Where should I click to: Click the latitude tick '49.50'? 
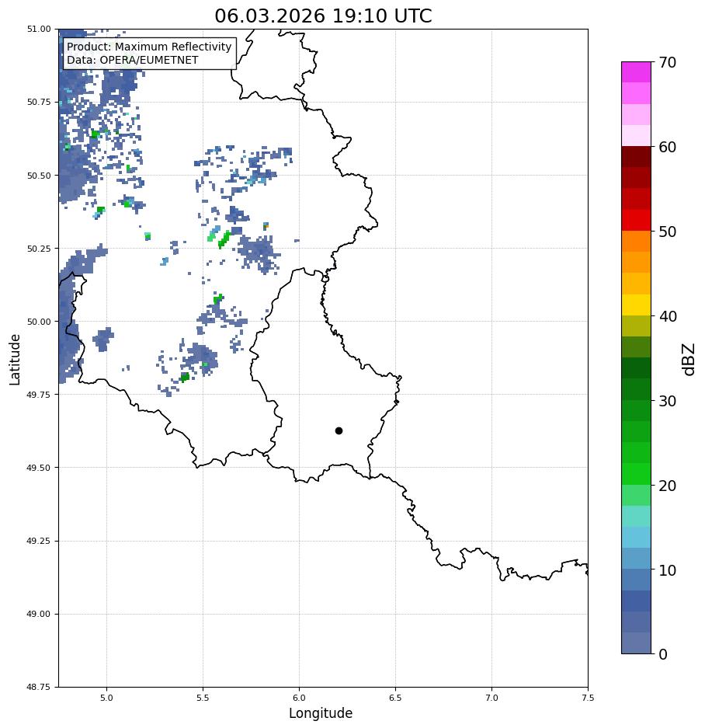point(39,468)
